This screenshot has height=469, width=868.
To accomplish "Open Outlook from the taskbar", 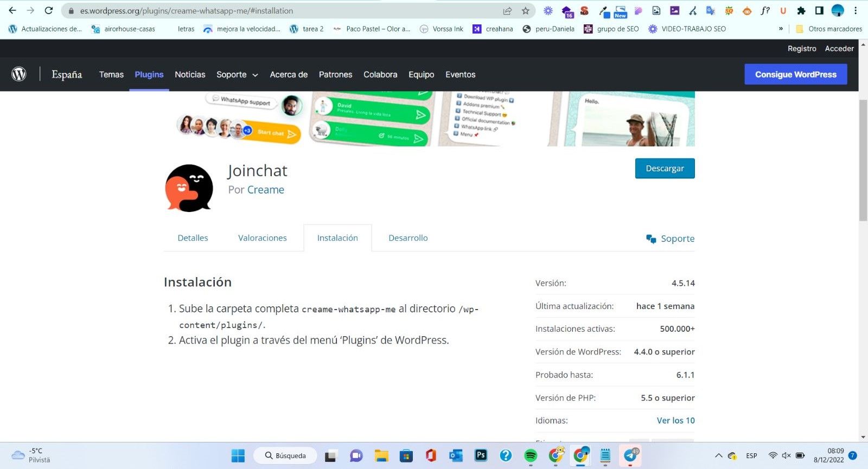I will coord(456,455).
